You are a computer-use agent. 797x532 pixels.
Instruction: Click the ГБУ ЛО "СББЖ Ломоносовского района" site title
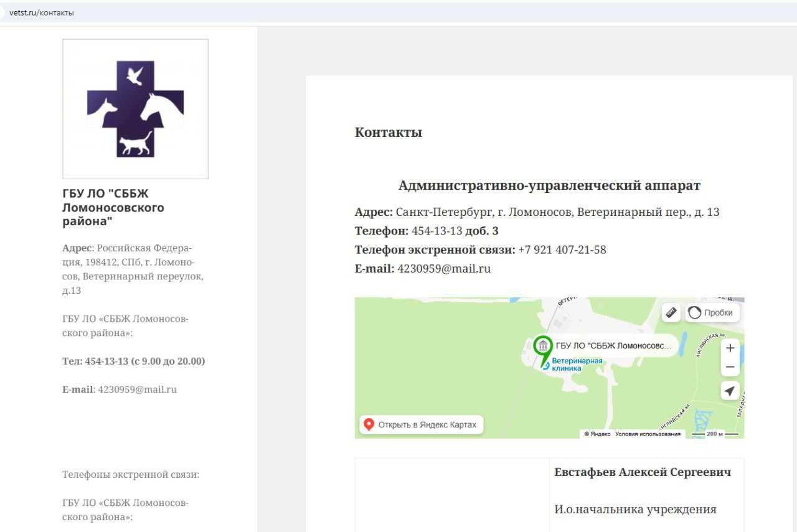[x=113, y=207]
